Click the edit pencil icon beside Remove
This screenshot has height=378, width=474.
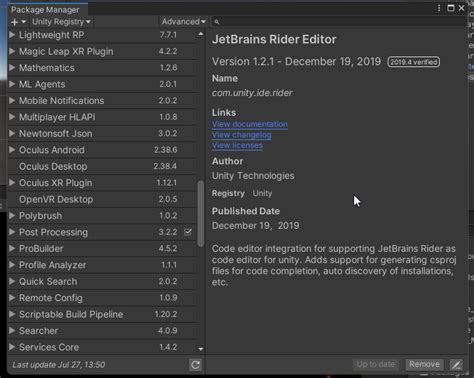coord(456,365)
